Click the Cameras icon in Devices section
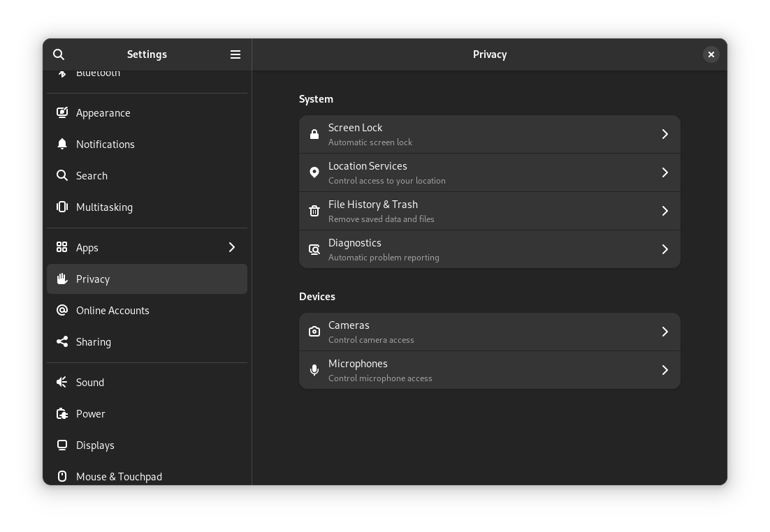The image size is (770, 532). pyautogui.click(x=314, y=332)
